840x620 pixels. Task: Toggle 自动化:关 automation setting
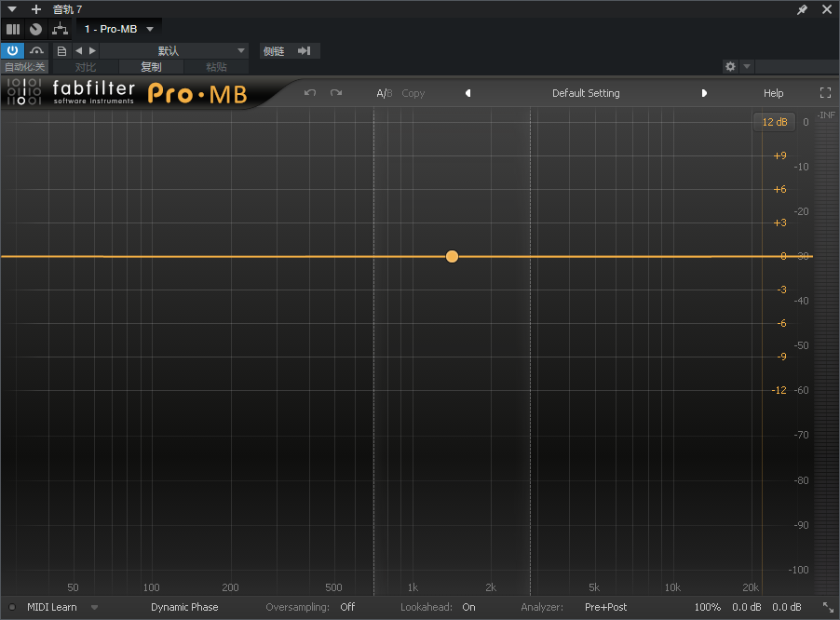(x=24, y=67)
